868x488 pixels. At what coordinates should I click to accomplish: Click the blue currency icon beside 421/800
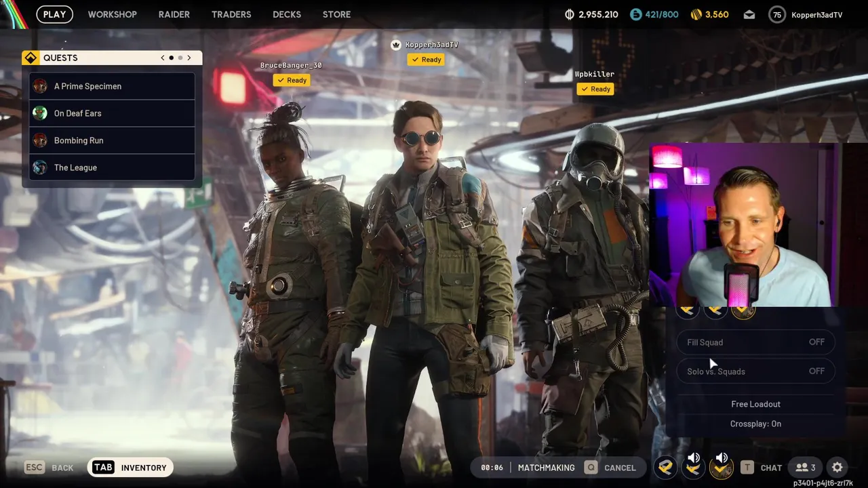click(635, 14)
